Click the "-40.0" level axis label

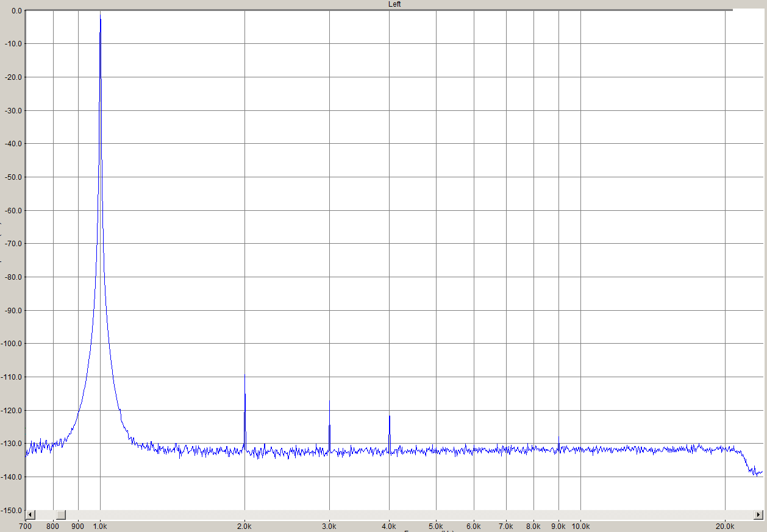(13, 143)
